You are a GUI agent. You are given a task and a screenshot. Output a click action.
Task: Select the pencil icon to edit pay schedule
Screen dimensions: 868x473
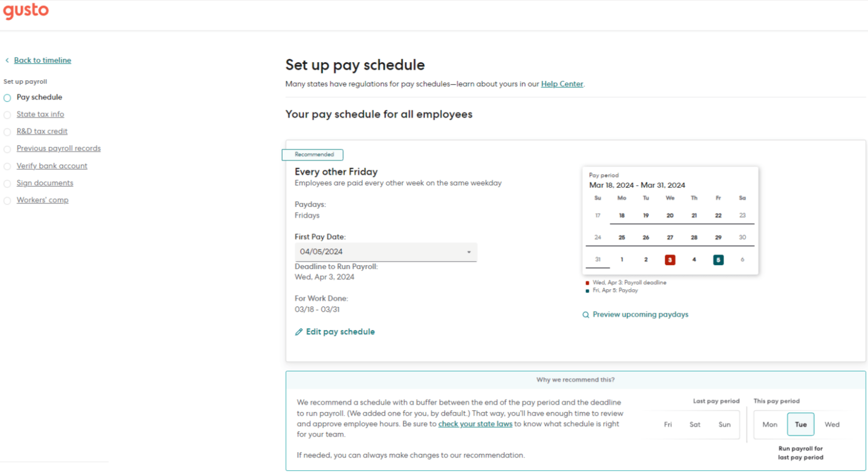300,332
